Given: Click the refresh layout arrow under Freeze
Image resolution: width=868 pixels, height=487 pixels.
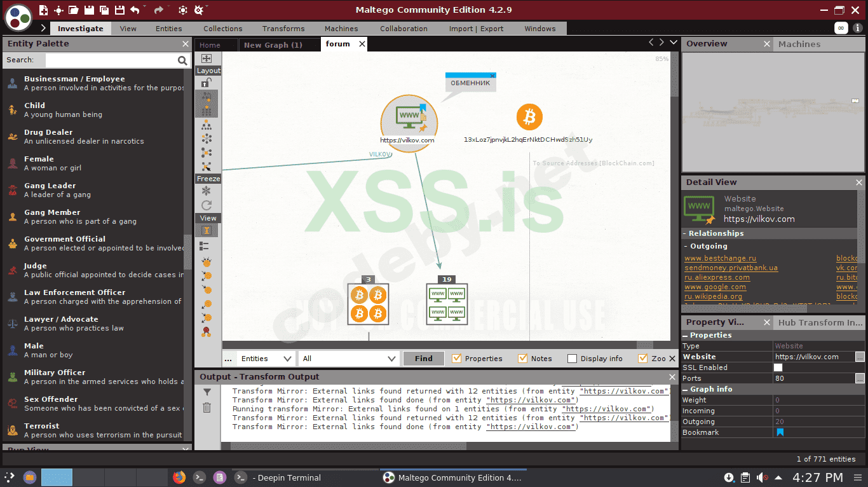Looking at the screenshot, I should tap(207, 205).
